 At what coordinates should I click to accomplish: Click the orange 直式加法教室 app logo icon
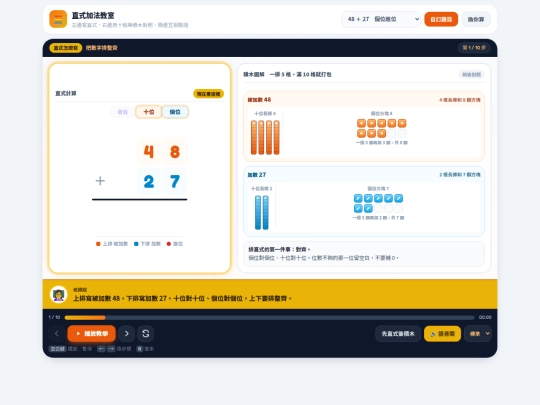click(58, 19)
